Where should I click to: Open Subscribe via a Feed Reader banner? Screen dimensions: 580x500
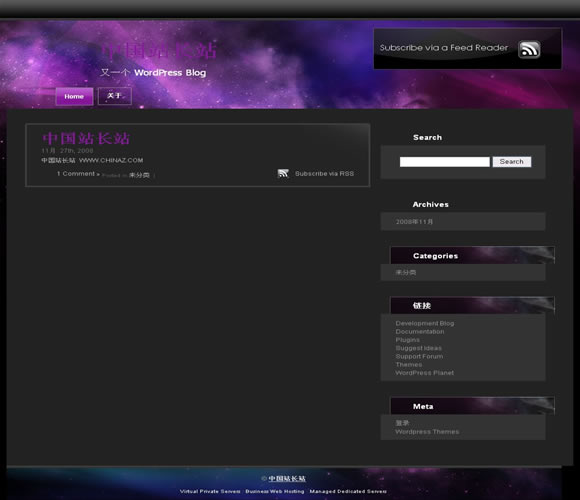click(x=468, y=48)
